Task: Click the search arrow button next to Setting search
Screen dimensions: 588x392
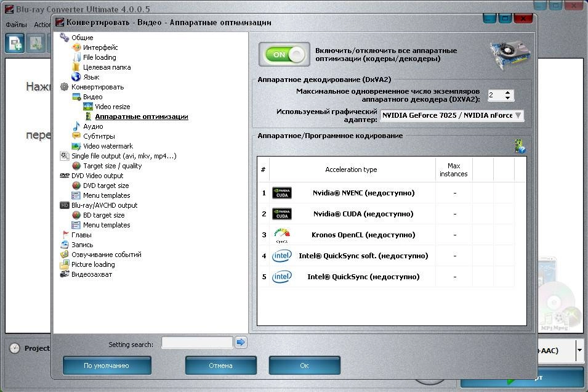Action: [241, 342]
